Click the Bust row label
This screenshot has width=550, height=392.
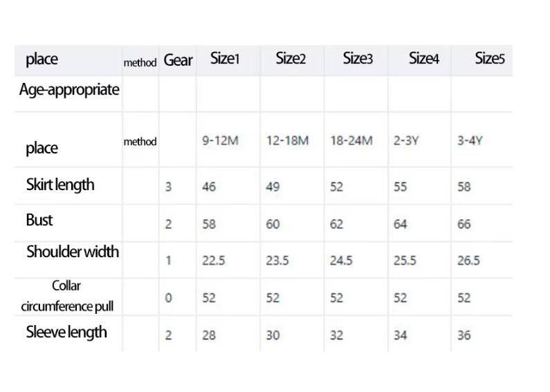click(x=39, y=220)
